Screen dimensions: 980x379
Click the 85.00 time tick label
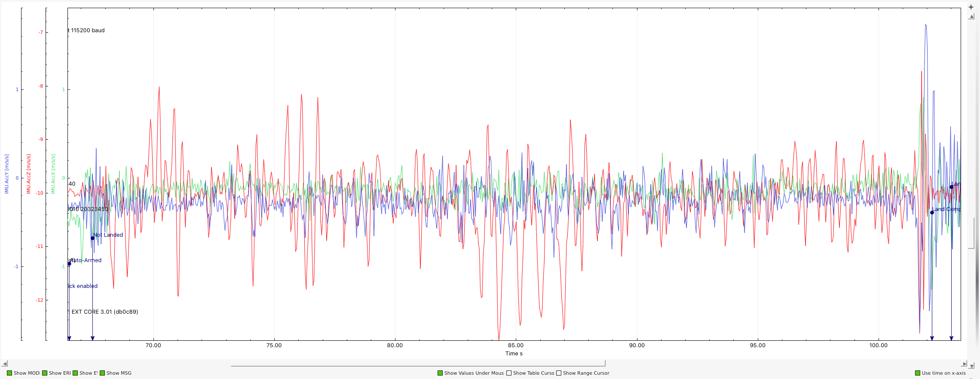516,345
